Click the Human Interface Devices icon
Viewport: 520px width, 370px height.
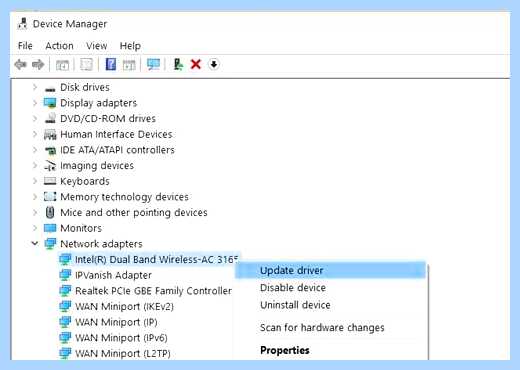(x=50, y=134)
